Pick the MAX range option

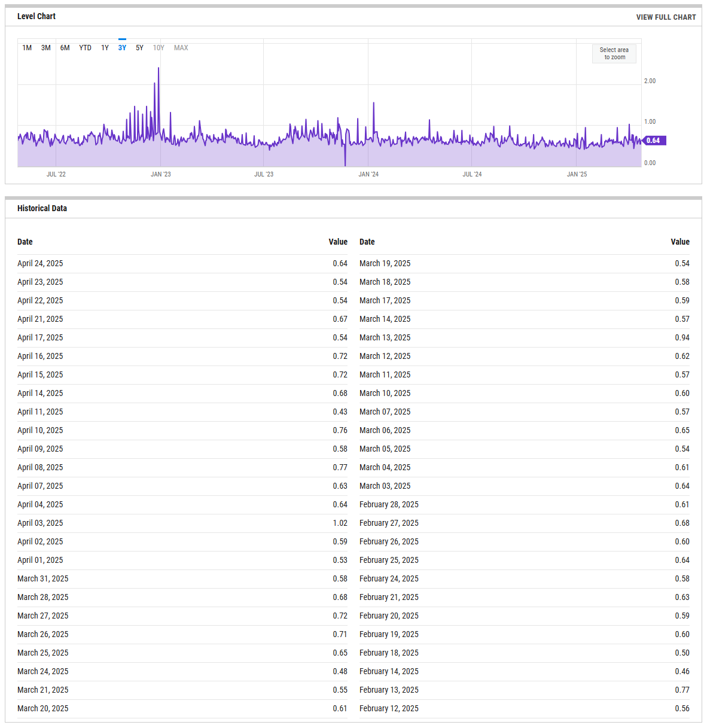tap(181, 48)
